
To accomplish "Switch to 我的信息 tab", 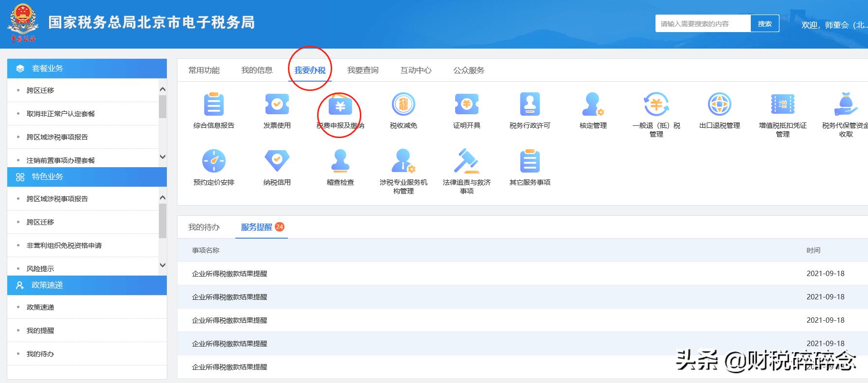I will coord(257,70).
